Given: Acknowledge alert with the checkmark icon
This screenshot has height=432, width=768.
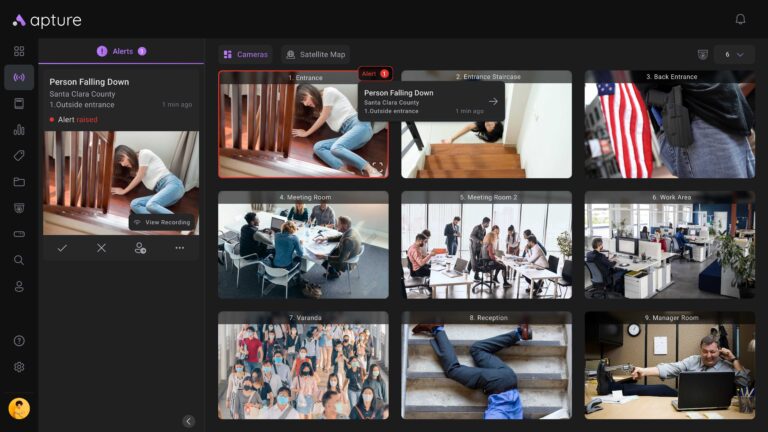Looking at the screenshot, I should pos(62,248).
